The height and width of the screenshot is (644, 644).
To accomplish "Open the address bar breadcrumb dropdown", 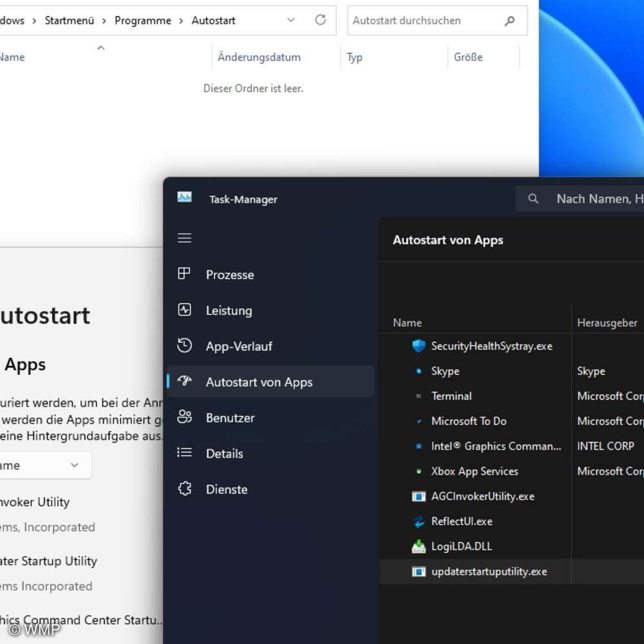I will pos(290,20).
